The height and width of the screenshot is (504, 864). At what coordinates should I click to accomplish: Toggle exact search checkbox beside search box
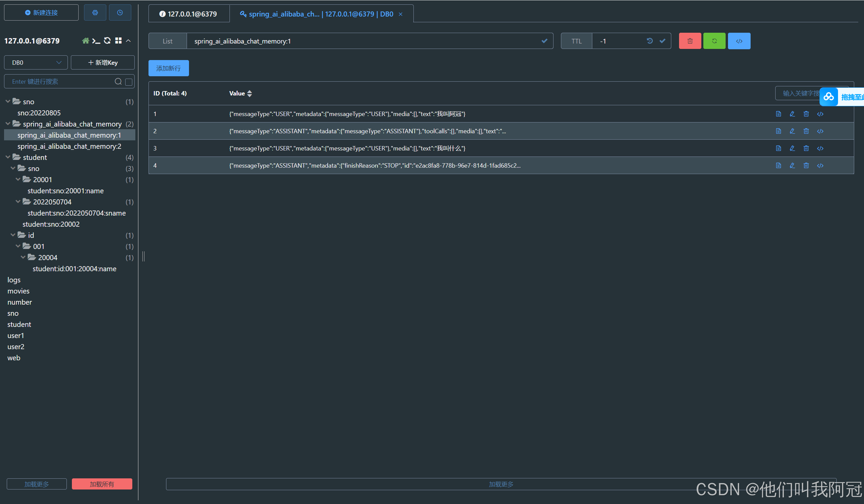[x=129, y=82]
